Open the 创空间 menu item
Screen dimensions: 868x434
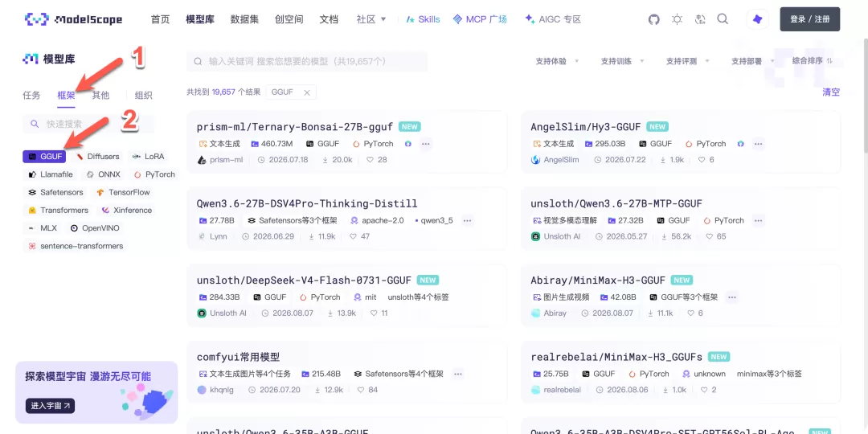tap(289, 19)
